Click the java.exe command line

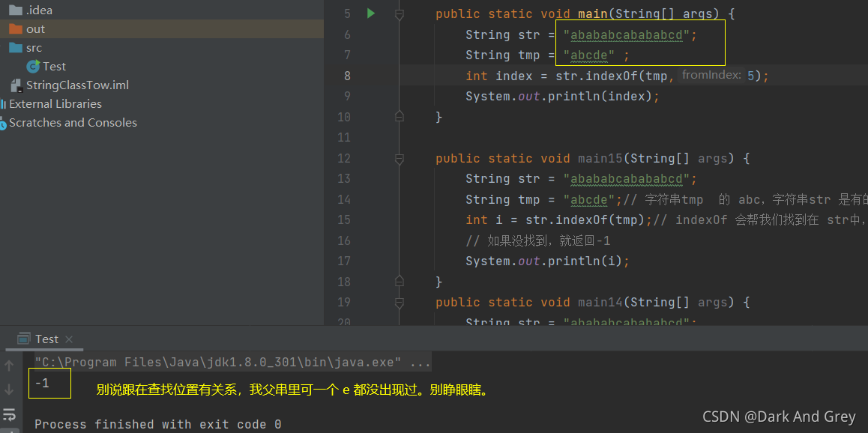click(x=232, y=363)
